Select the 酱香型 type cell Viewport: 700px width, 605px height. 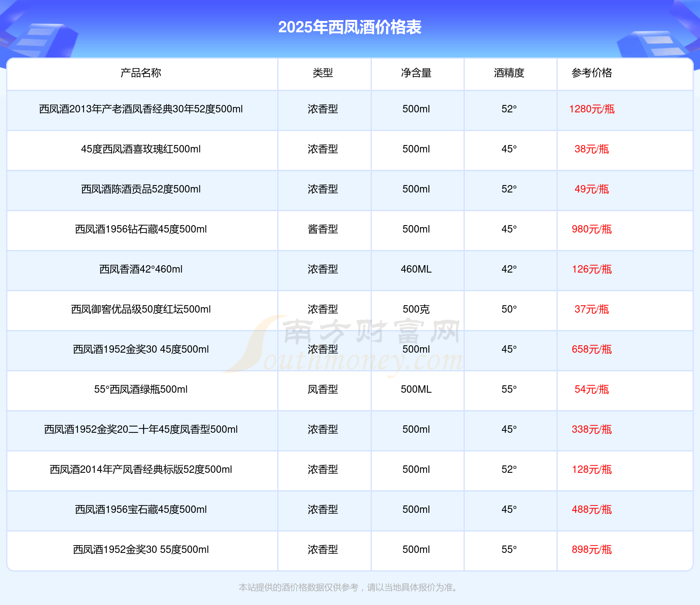click(323, 229)
